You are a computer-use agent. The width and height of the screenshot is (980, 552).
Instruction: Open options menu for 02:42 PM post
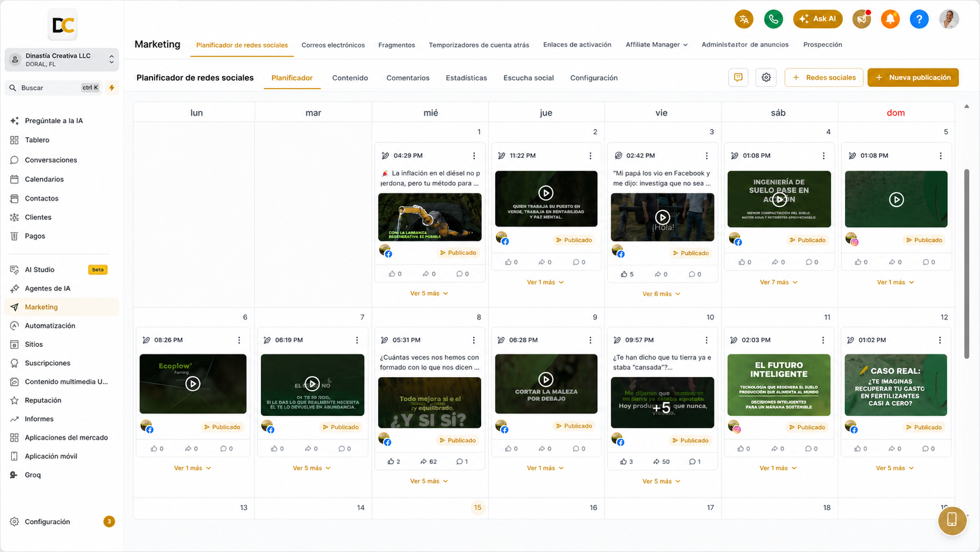point(707,155)
